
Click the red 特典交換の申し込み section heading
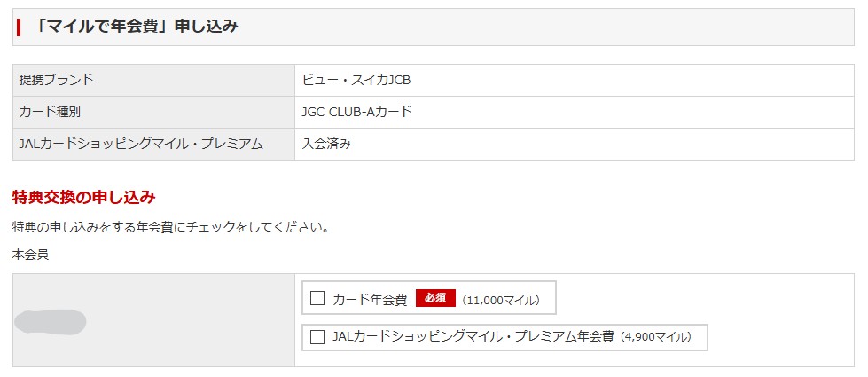(83, 197)
